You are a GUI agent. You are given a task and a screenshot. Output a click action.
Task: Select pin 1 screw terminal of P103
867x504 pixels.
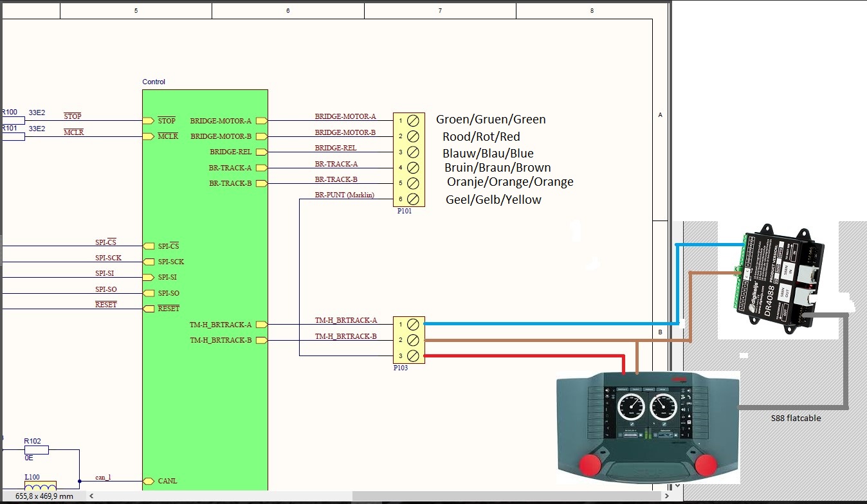[x=414, y=324]
